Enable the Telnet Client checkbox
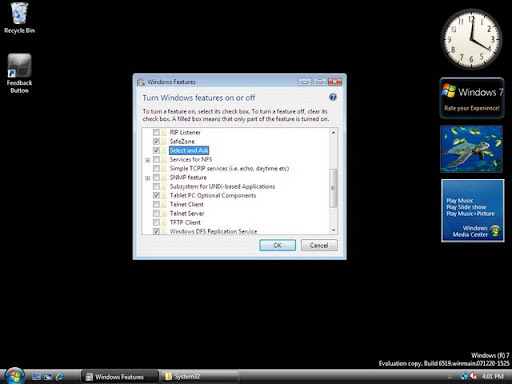The height and width of the screenshot is (384, 512). point(156,204)
